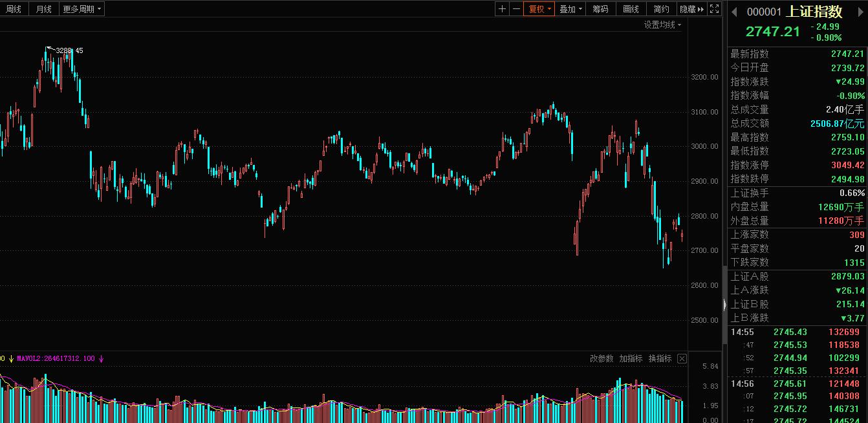Click the 上证B股 value 215.14
Image resolution: width=868 pixels, height=423 pixels.
[850, 304]
